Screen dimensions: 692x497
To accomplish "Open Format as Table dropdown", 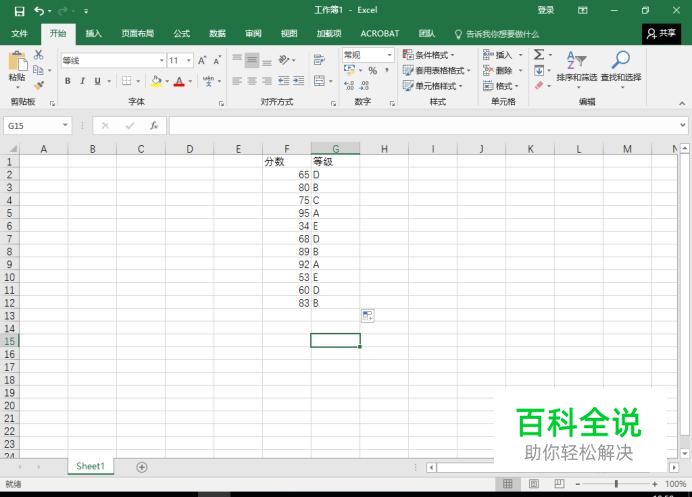I will tap(436, 70).
